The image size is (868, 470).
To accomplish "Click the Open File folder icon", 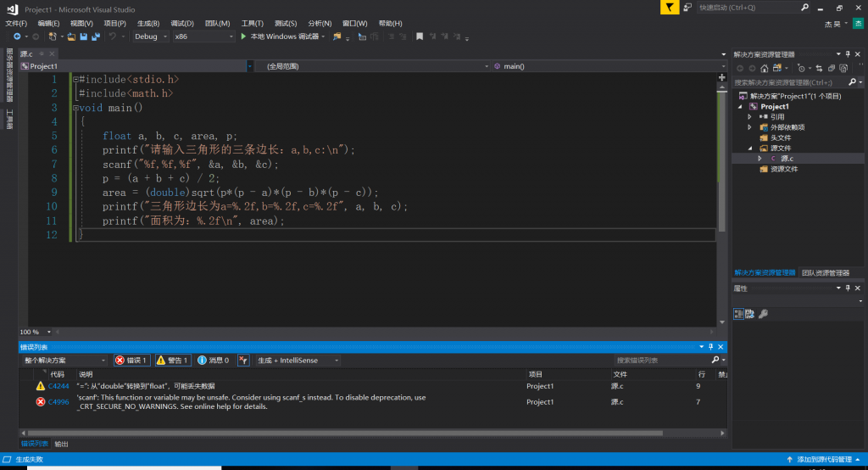I will (x=71, y=36).
